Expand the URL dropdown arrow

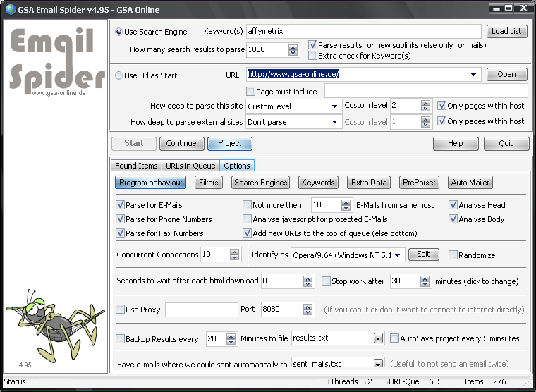pyautogui.click(x=473, y=75)
